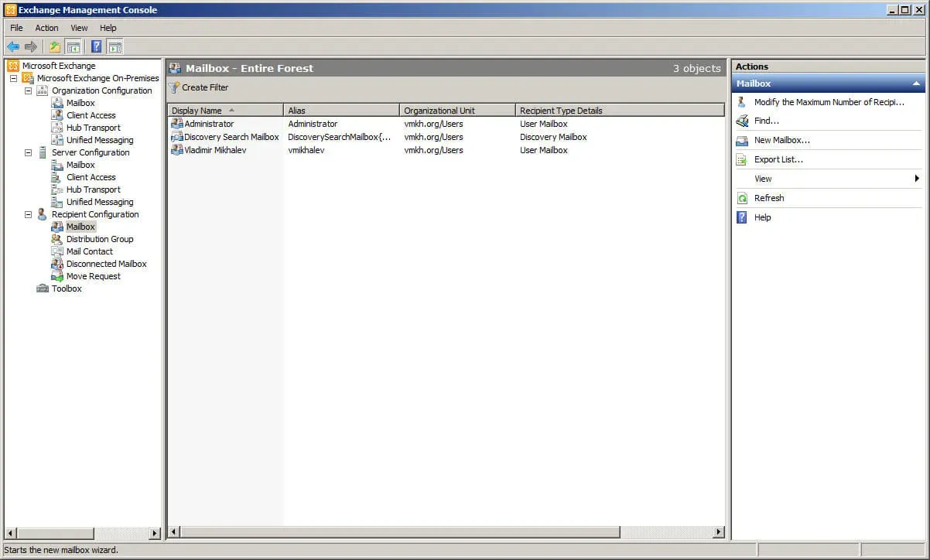Click the Forward arrow toolbar icon
This screenshot has width=930, height=560.
point(31,47)
